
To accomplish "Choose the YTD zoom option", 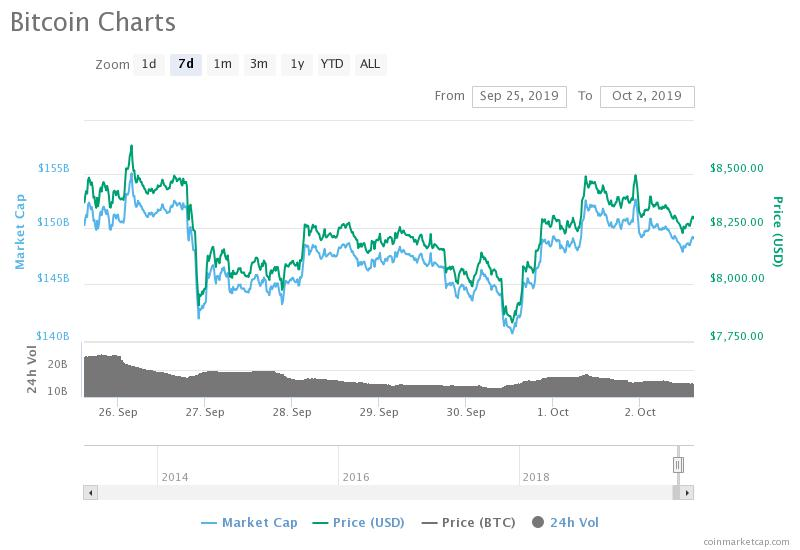I will [333, 64].
